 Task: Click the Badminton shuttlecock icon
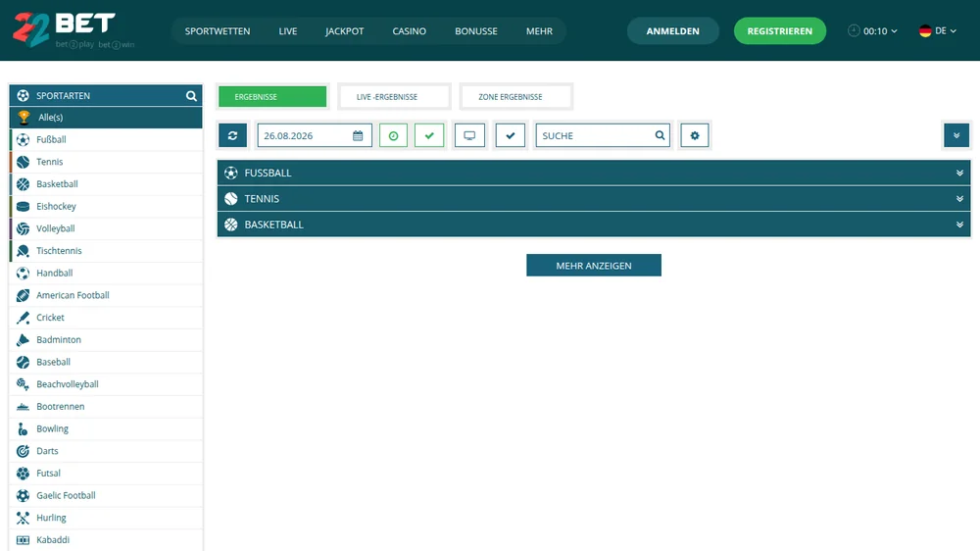[24, 339]
